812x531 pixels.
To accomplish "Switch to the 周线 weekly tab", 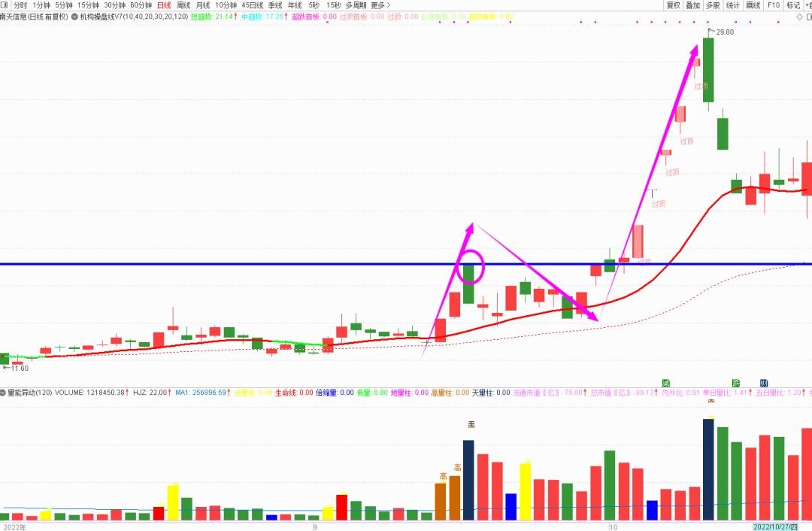I will [x=183, y=5].
